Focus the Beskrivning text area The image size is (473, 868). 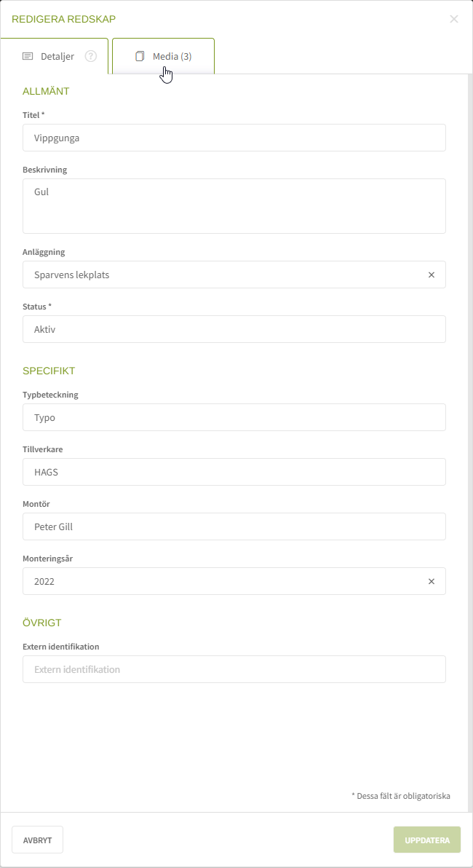[x=234, y=206]
